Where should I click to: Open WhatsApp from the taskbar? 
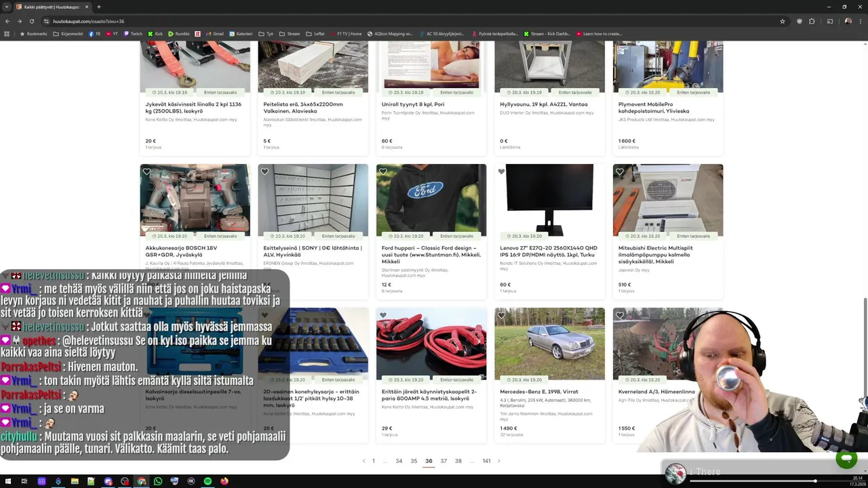[158, 481]
